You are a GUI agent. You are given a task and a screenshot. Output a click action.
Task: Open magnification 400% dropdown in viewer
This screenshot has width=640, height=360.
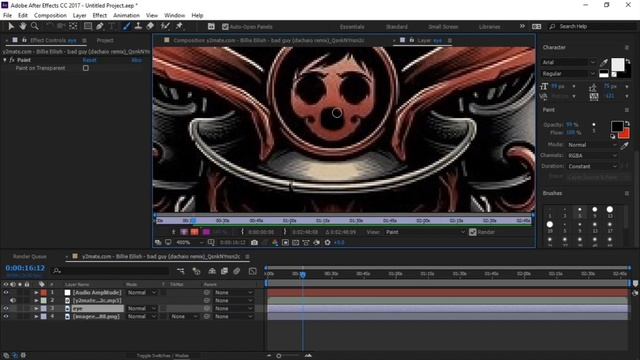pos(189,242)
